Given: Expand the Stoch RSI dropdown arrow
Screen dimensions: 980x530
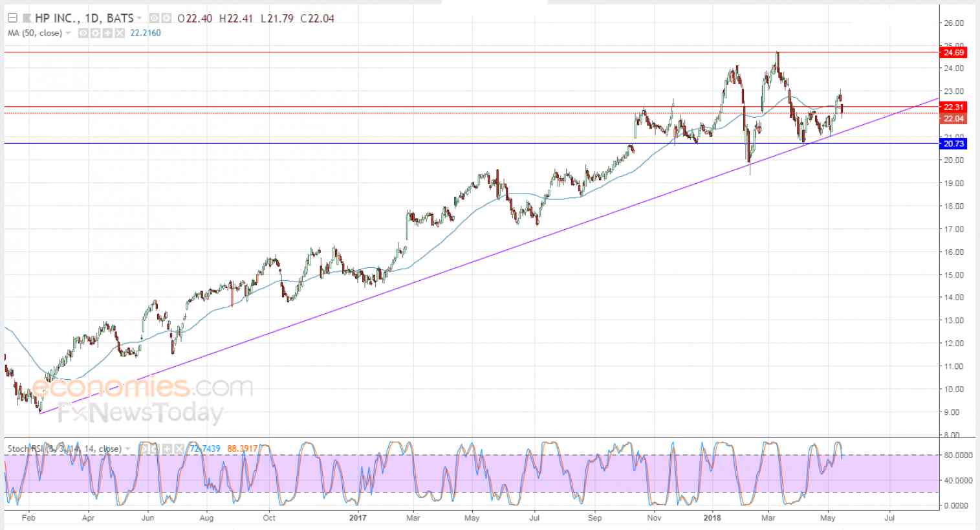Looking at the screenshot, I should click(x=128, y=448).
